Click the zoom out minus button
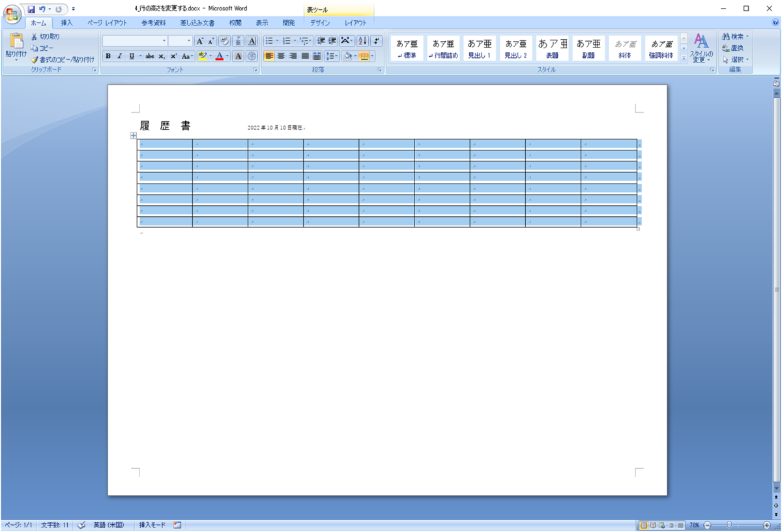Image resolution: width=782 pixels, height=532 pixels. 706,525
